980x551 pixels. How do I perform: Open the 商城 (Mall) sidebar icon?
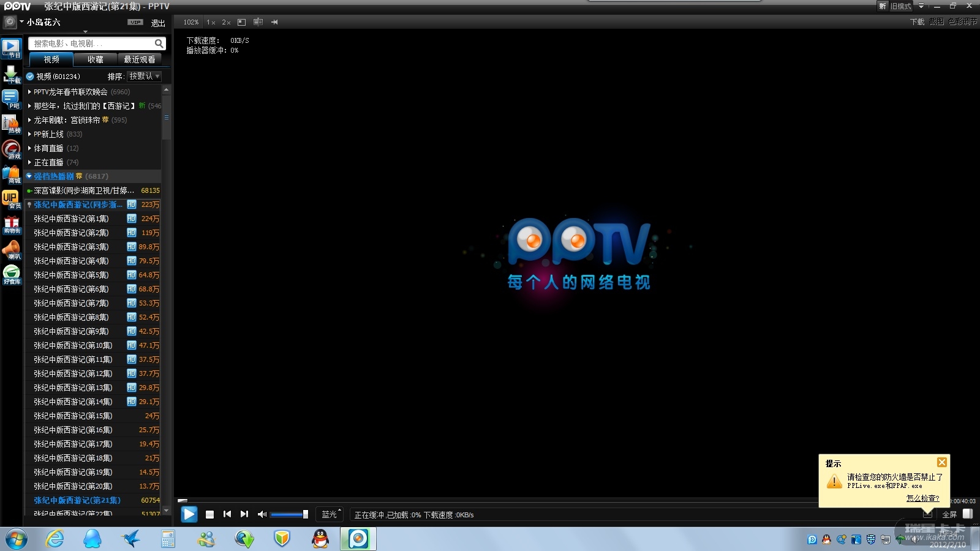11,174
